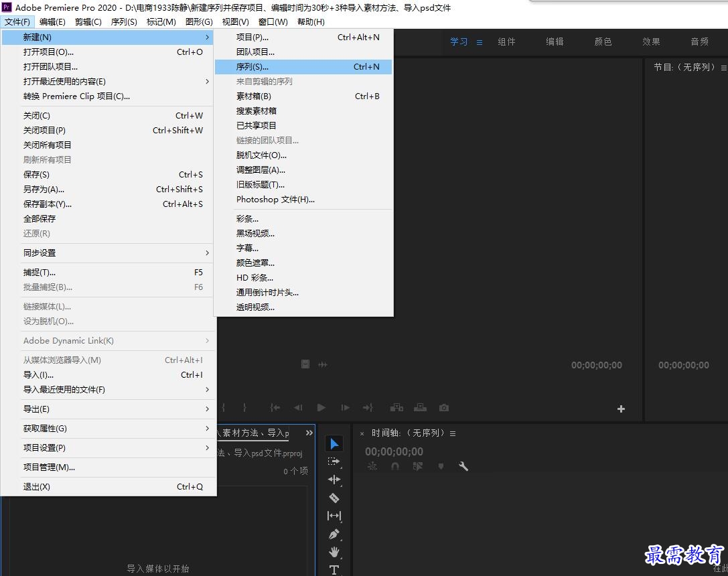Toggle linked selection in timeline
The image size is (728, 576).
click(418, 466)
